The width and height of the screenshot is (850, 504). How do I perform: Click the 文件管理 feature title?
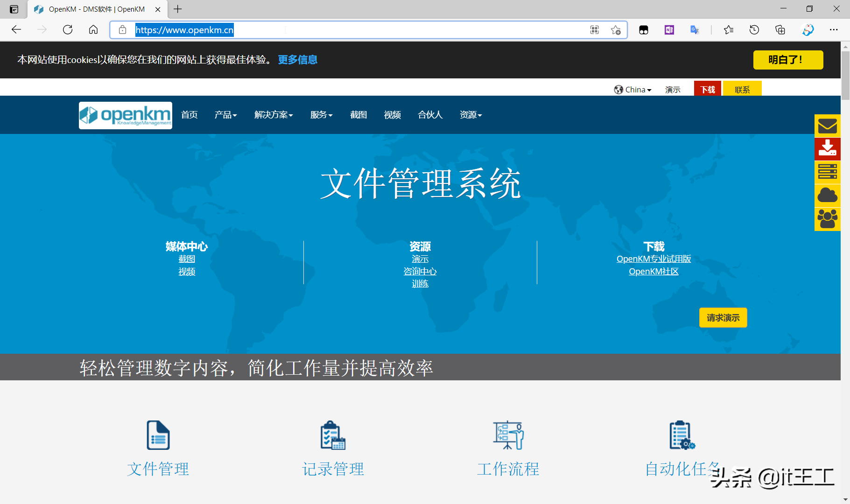[158, 469]
